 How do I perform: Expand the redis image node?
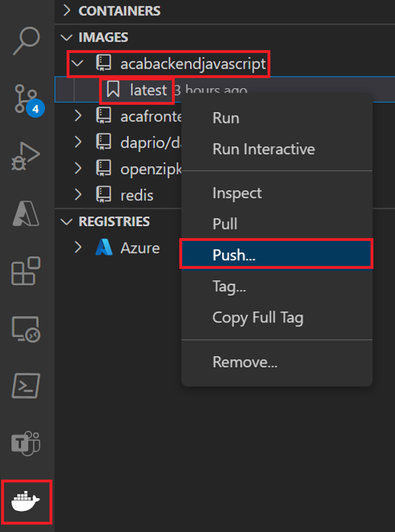pos(79,195)
